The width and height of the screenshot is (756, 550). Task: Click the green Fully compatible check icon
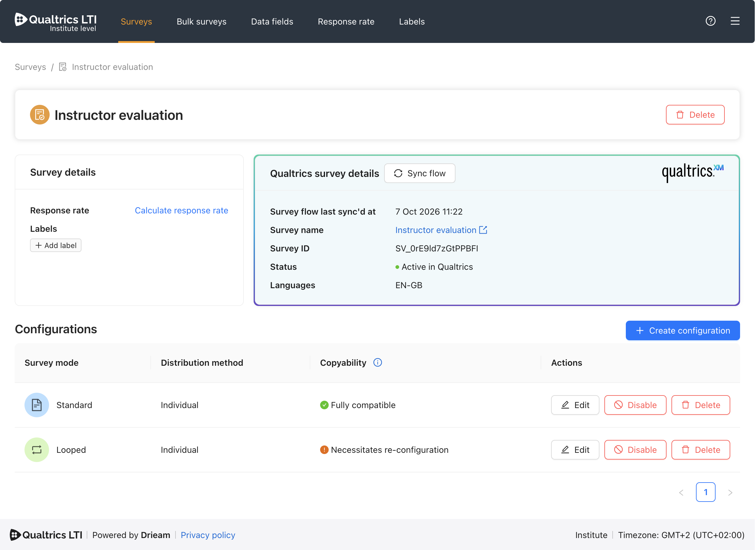[x=324, y=405]
